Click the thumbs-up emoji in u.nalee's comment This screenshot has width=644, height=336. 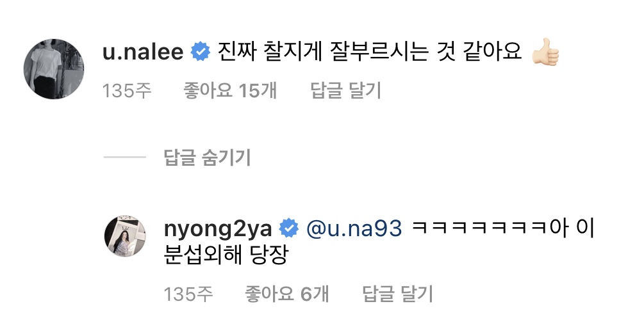[545, 52]
